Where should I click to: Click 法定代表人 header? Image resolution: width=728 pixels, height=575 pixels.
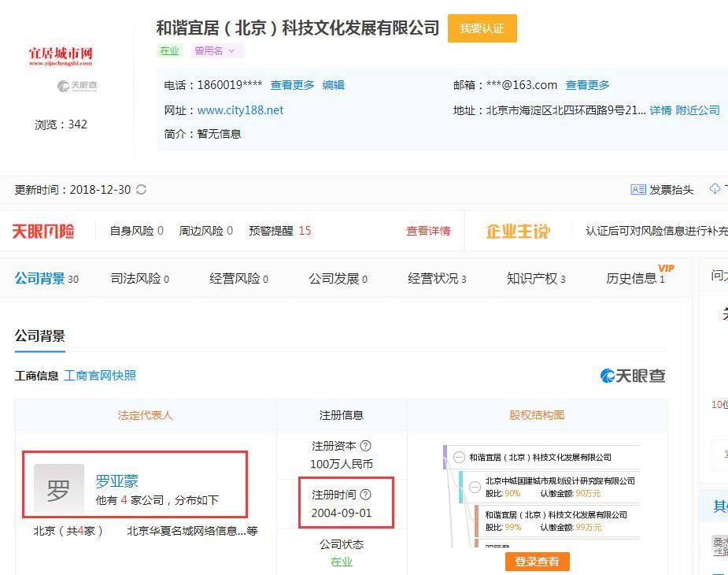[146, 415]
